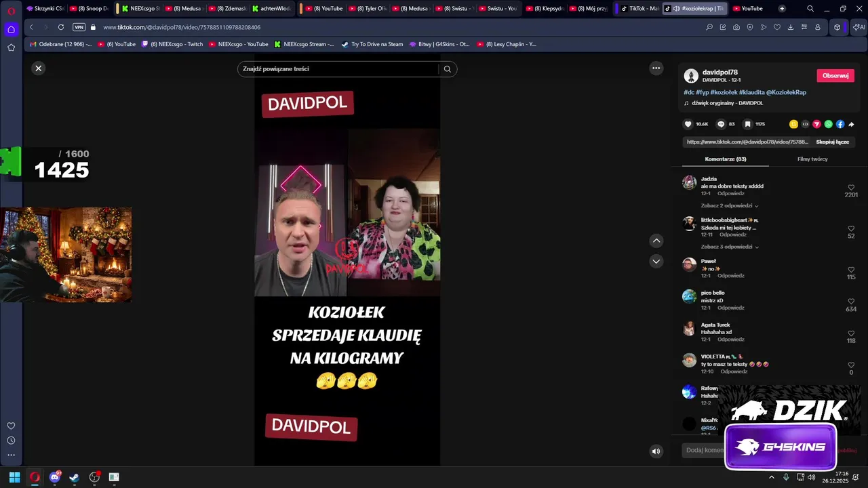Viewport: 868px width, 488px height.
Task: Switch to the Skrzynki CS tab
Action: coord(45,9)
